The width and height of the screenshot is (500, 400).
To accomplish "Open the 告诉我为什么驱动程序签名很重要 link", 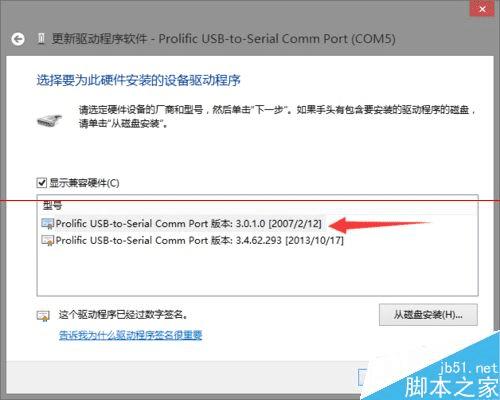I will pyautogui.click(x=130, y=335).
